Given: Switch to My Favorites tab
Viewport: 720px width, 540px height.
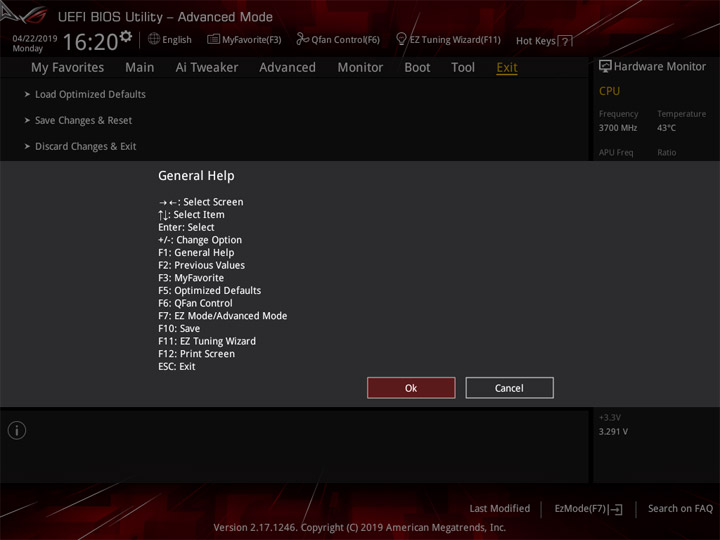Looking at the screenshot, I should (68, 68).
